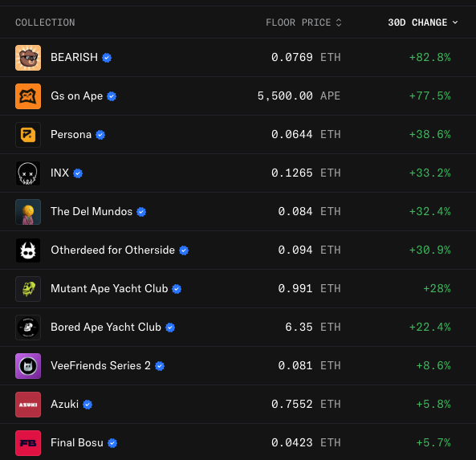
Task: Open VeeFriends Series 2 name link
Action: 100,366
